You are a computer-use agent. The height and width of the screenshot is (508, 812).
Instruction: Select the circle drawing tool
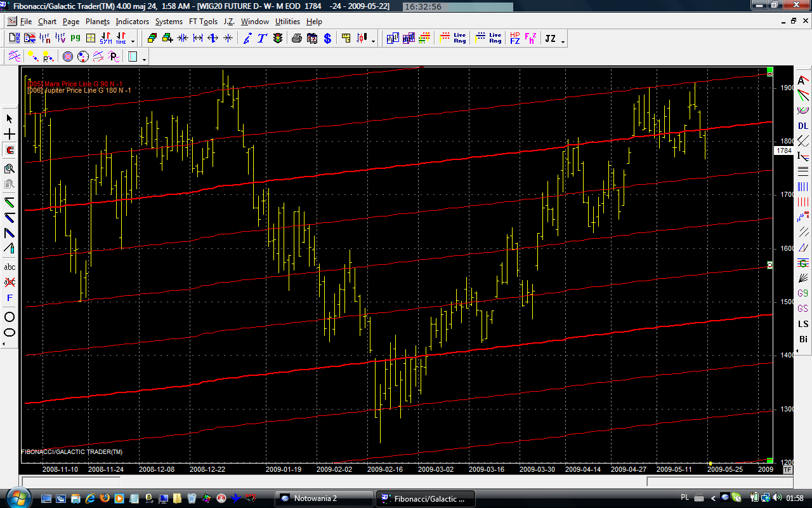10,317
